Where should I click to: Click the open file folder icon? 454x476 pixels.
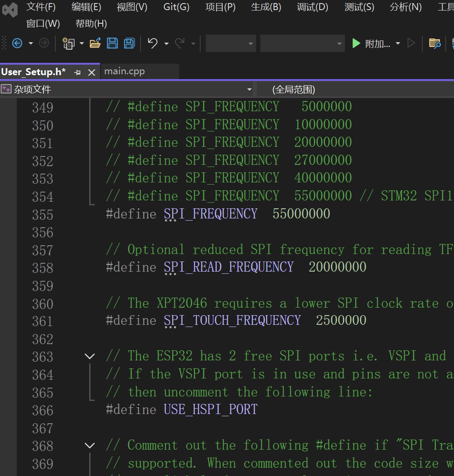click(x=95, y=43)
